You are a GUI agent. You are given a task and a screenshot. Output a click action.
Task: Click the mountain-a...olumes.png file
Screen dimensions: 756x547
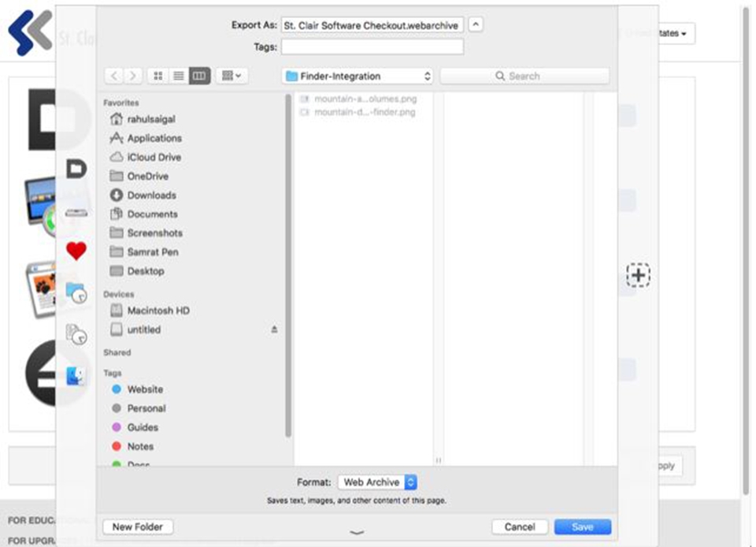[x=358, y=99]
